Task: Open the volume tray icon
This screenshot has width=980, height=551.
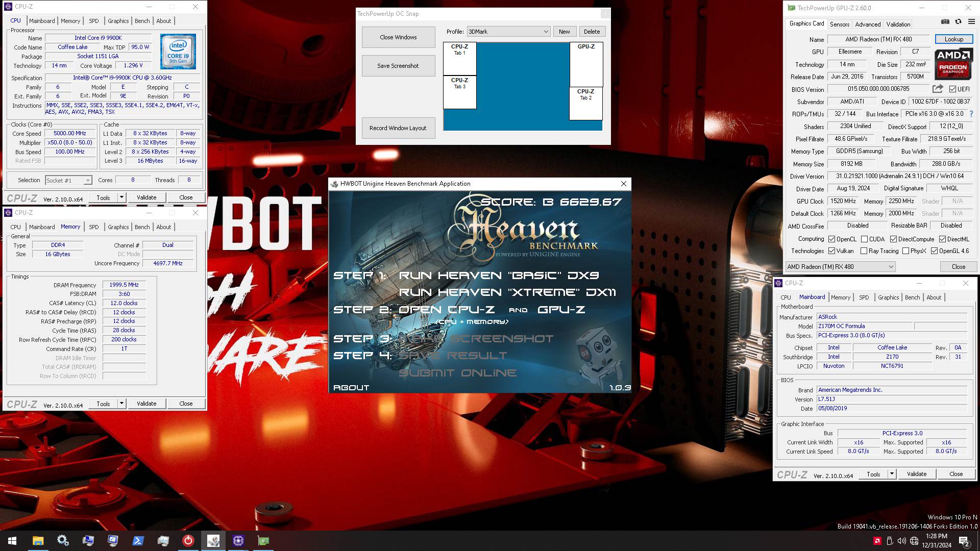Action: (901, 541)
